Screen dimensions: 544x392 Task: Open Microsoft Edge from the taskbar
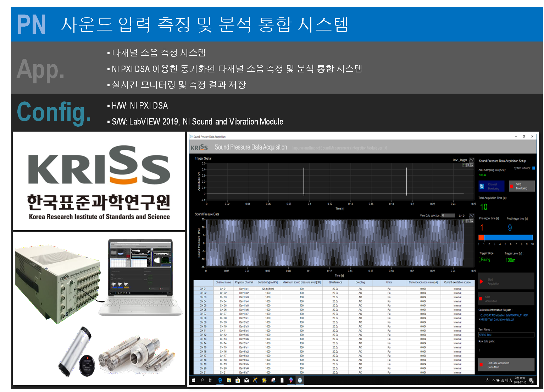coord(220,380)
